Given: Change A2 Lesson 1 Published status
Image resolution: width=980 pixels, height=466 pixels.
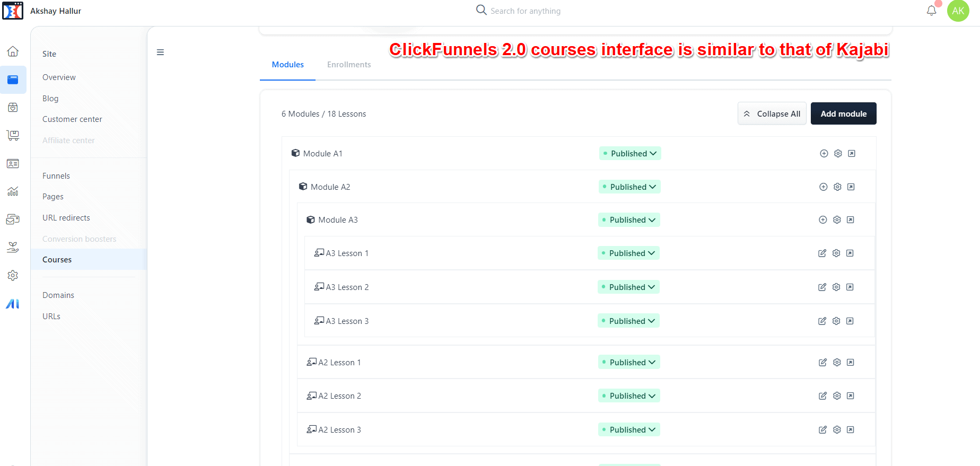Looking at the screenshot, I should coord(629,363).
